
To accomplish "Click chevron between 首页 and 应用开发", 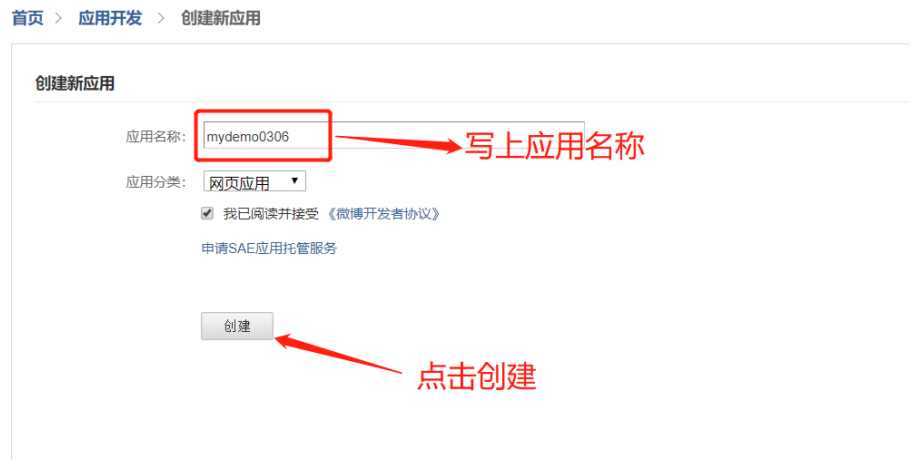I will coord(59,18).
